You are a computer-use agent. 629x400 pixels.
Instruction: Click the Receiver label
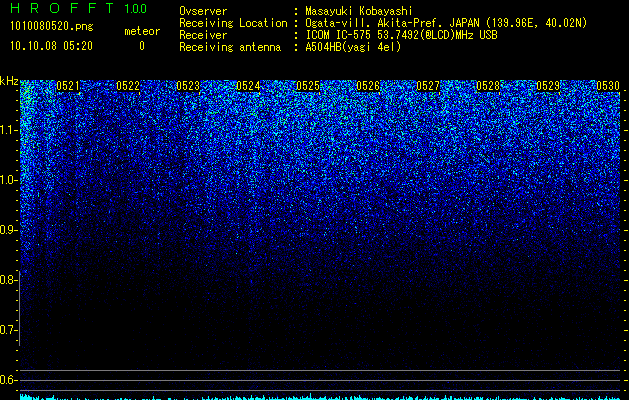coord(203,35)
